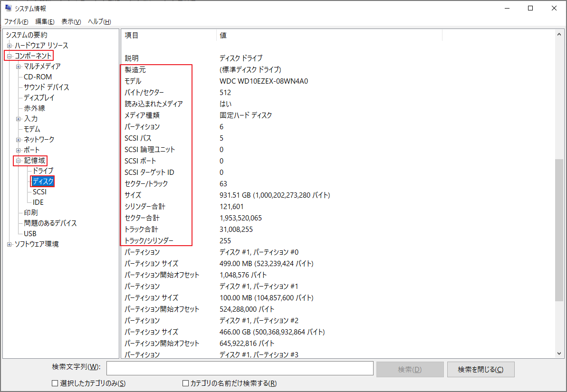Image resolution: width=567 pixels, height=392 pixels.
Task: Select the モデム tree item
Action: pos(32,129)
